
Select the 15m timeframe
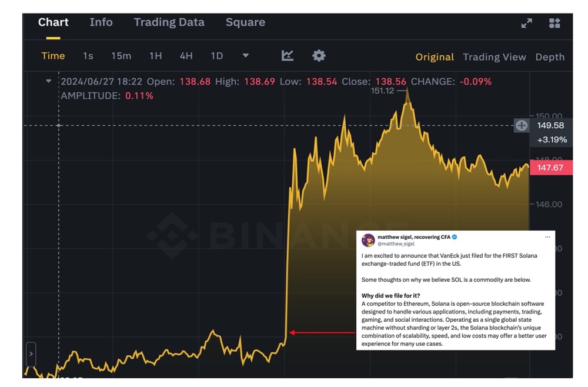click(121, 55)
